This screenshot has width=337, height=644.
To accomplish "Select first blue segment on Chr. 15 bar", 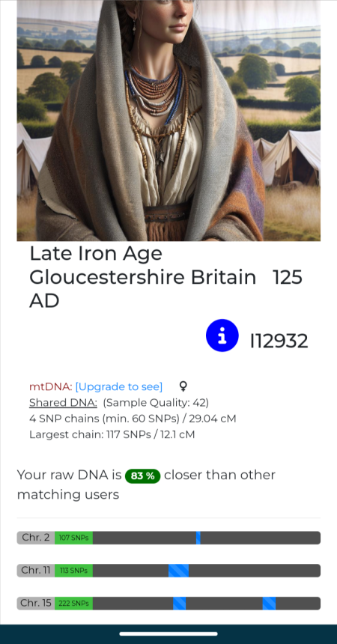I will tap(179, 604).
